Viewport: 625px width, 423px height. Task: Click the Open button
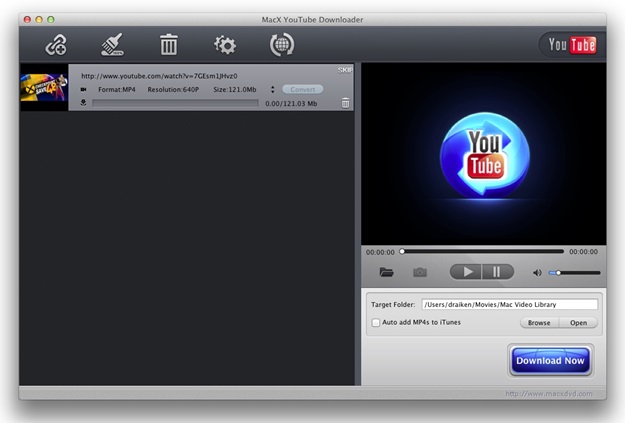(578, 323)
